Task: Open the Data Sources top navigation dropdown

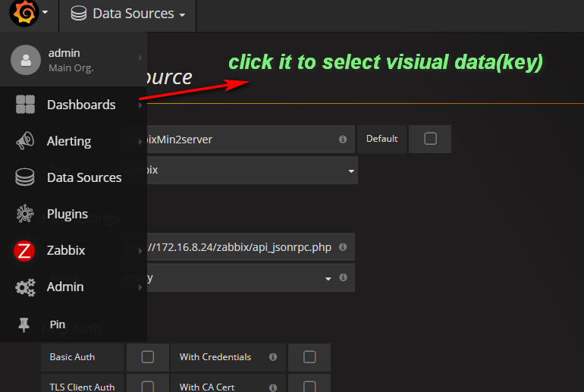Action: point(127,14)
